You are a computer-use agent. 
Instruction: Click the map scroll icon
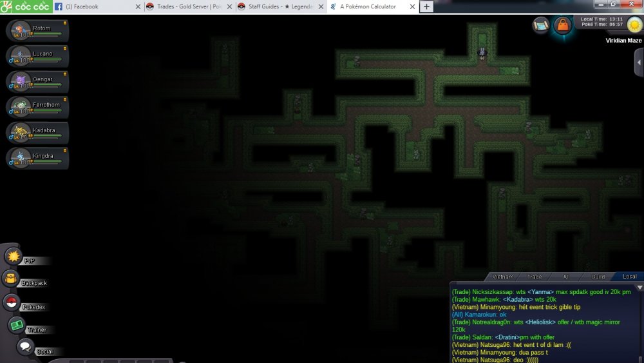pyautogui.click(x=541, y=25)
